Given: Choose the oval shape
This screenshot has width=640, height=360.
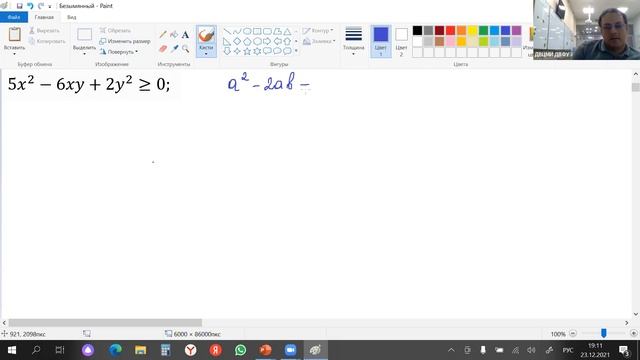Looking at the screenshot, I should 247,31.
